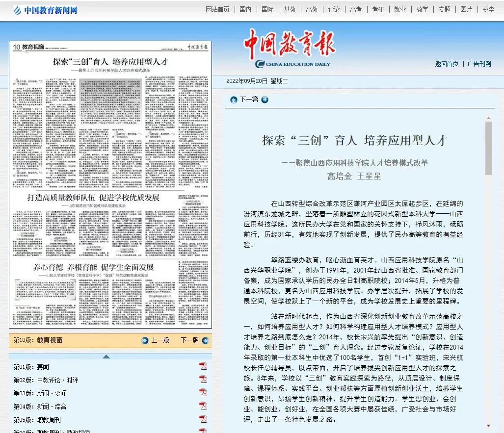Open the 第04版 新闻·综合 PDF icon
The width and height of the screenshot is (504, 433).
(203, 406)
